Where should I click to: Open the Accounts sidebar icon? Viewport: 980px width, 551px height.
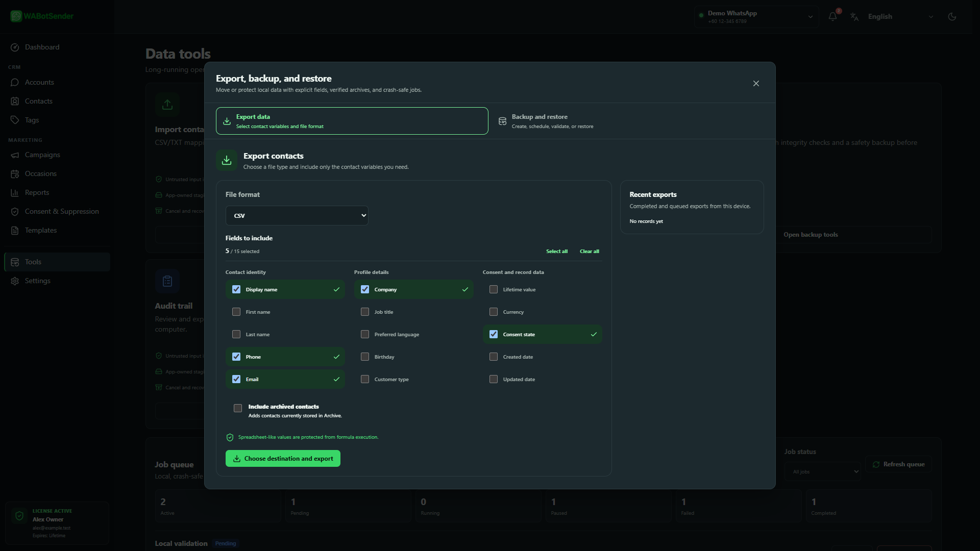pyautogui.click(x=15, y=82)
